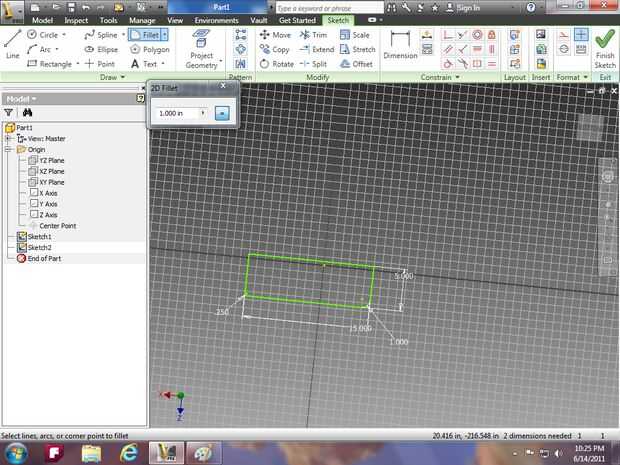
Task: Choose the Stretch command
Action: pos(358,49)
